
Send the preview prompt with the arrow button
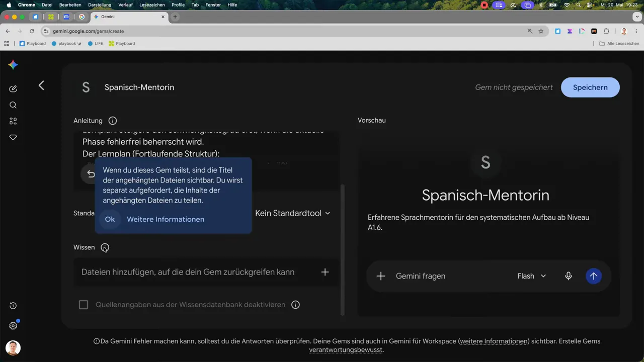594,276
